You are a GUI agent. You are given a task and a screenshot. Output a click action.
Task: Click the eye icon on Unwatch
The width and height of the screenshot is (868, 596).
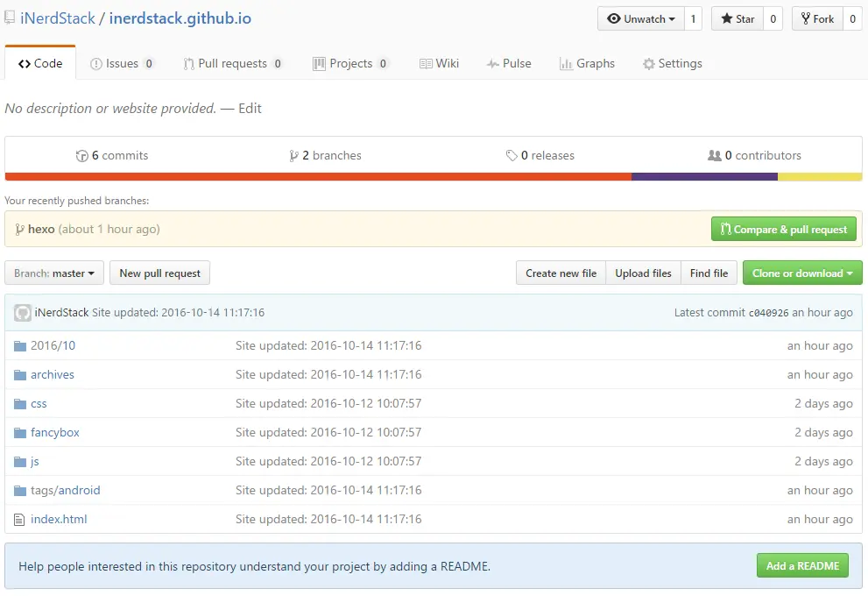pos(613,18)
